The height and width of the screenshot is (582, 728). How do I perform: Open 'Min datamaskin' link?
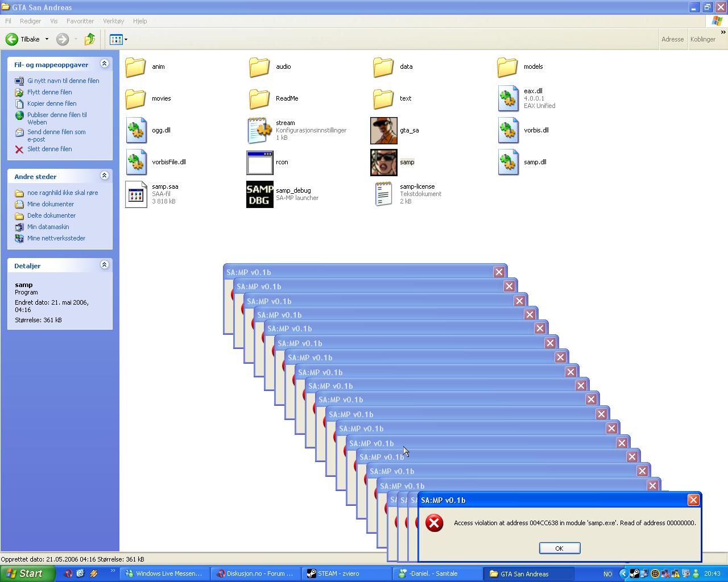click(48, 227)
